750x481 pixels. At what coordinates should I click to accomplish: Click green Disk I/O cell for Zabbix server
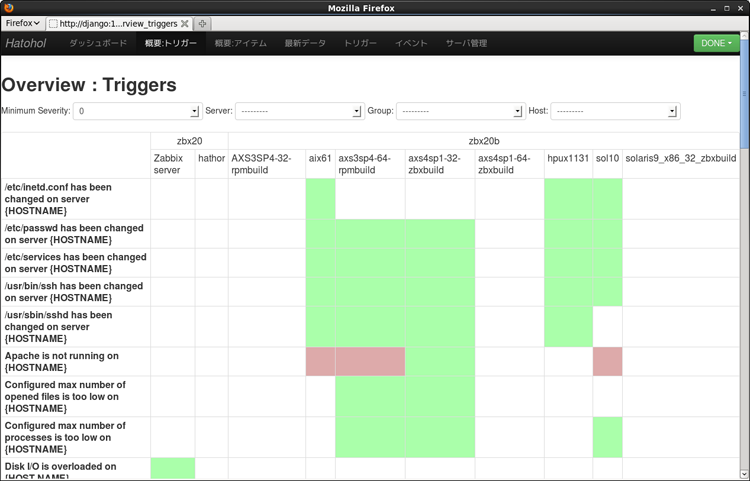point(172,468)
